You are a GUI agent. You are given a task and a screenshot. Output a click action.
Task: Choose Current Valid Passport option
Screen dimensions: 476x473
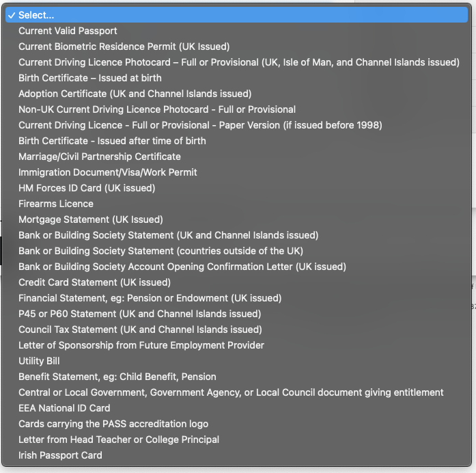68,31
